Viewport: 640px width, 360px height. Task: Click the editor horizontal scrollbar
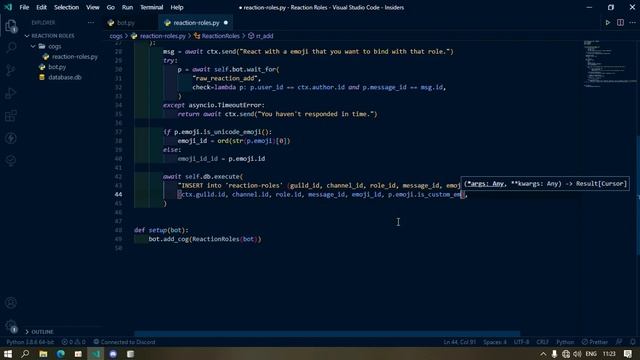327,333
